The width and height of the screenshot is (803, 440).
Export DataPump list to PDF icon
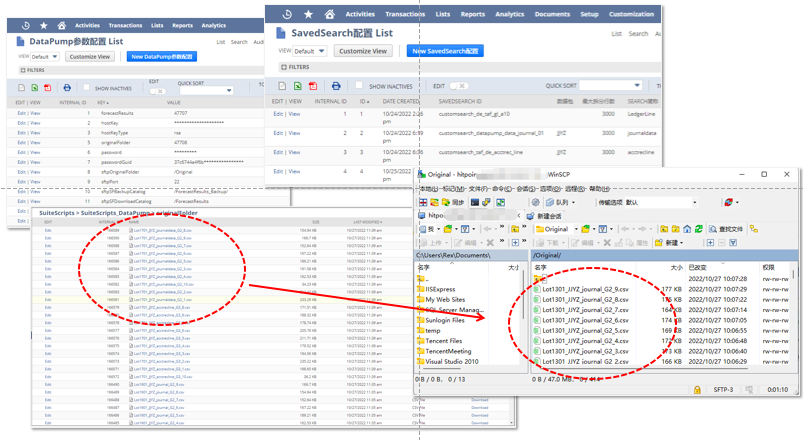[47, 89]
